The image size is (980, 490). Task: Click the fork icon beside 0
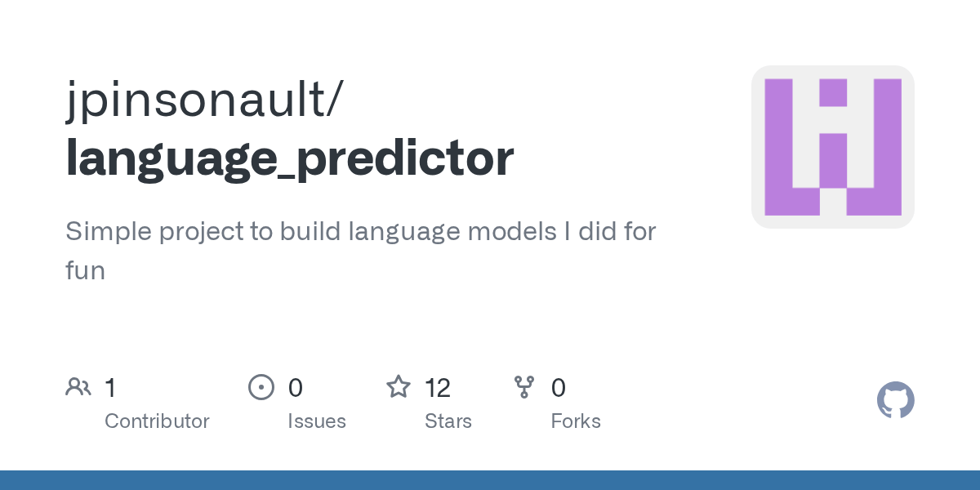524,386
